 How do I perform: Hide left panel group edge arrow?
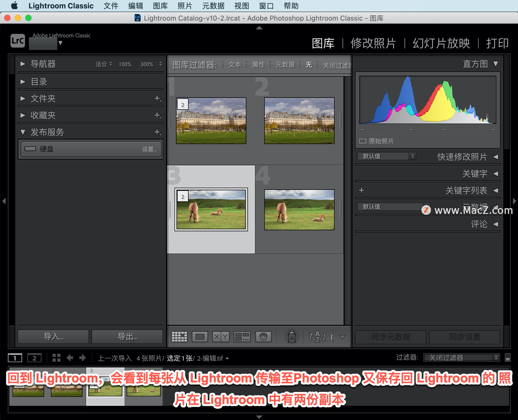4,201
